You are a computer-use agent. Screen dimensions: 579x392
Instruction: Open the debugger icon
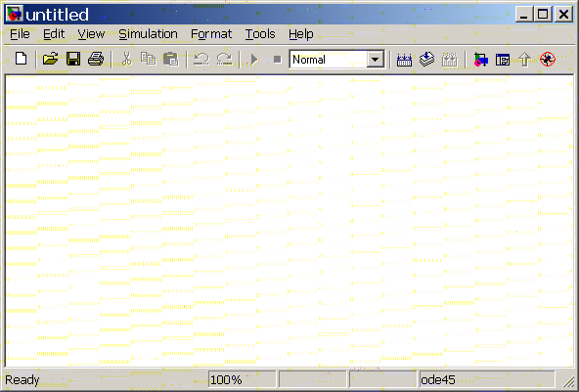(x=548, y=59)
